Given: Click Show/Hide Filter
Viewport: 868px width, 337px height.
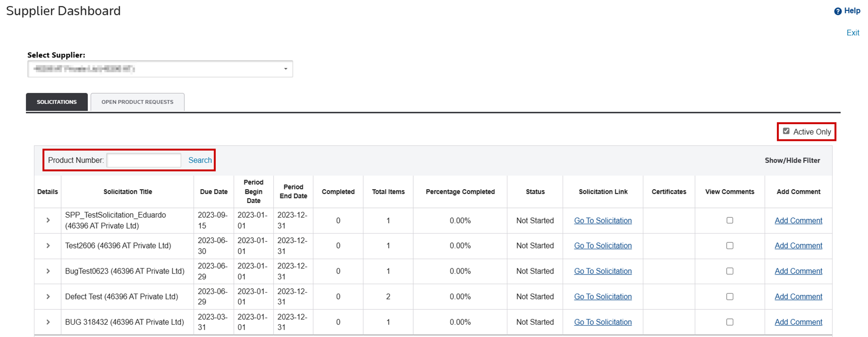Looking at the screenshot, I should pos(792,160).
